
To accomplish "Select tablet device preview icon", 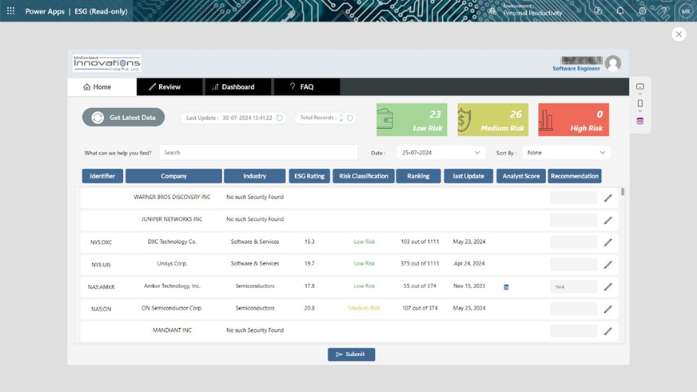I will tap(640, 86).
